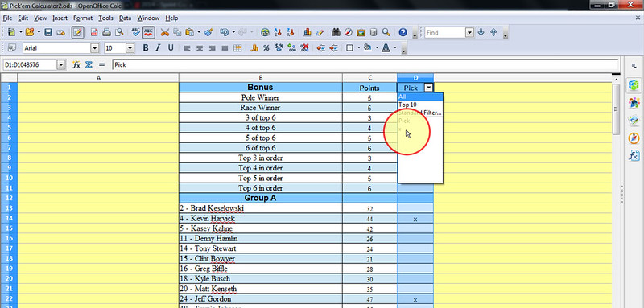Toggle AutoSpellcheck
Screen dimensions: 644x308
point(148,32)
